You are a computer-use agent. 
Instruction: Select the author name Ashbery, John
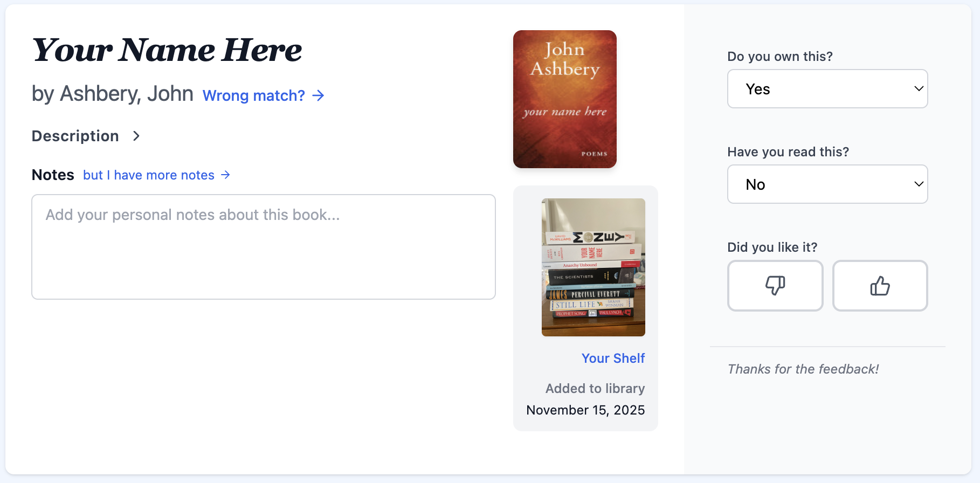coord(127,93)
